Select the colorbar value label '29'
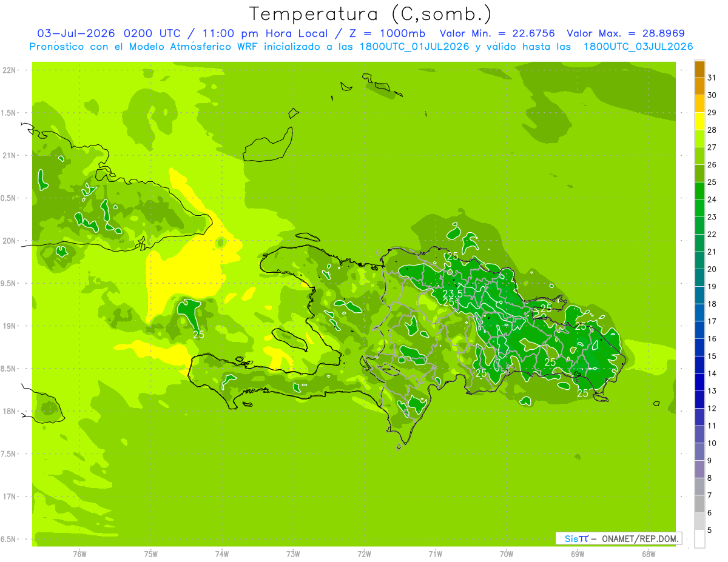 coord(712,112)
